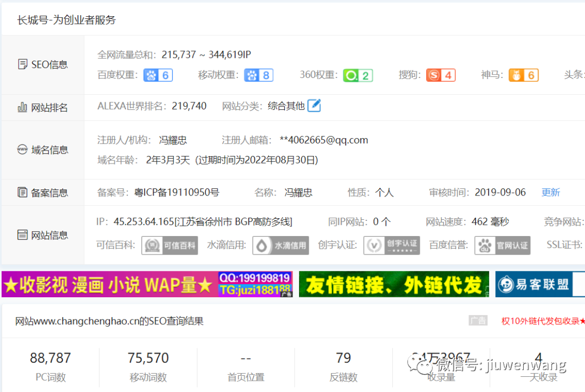Image resolution: width=585 pixels, height=392 pixels.
Task: Click total traffic 215,737 ~ 344,619IP
Action: point(206,55)
